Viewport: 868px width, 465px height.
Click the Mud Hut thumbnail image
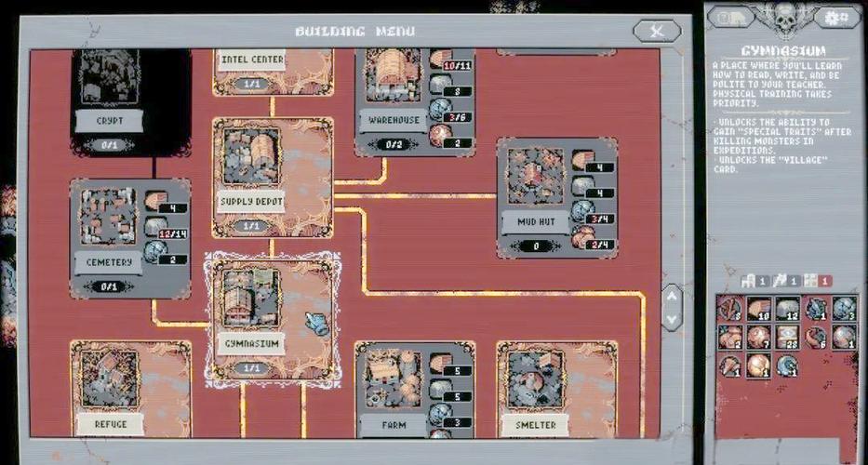pos(535,177)
